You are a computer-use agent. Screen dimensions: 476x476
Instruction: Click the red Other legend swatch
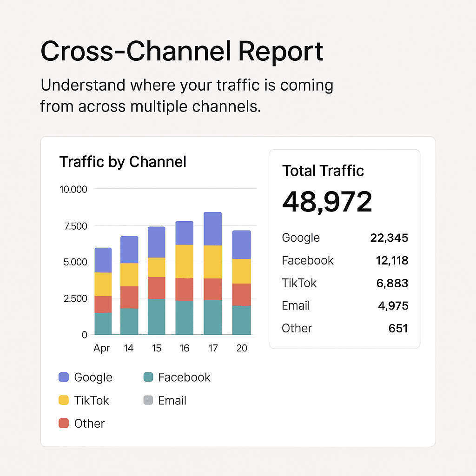64,423
